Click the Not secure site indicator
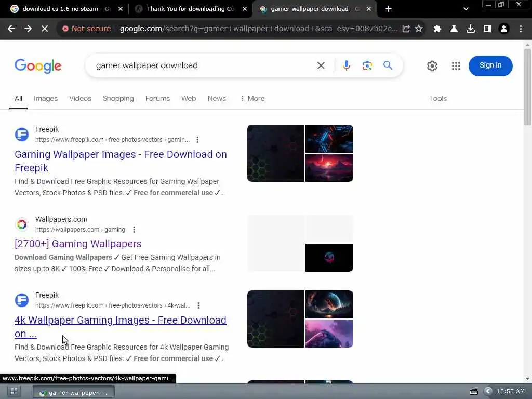532x399 pixels. pyautogui.click(x=87, y=29)
